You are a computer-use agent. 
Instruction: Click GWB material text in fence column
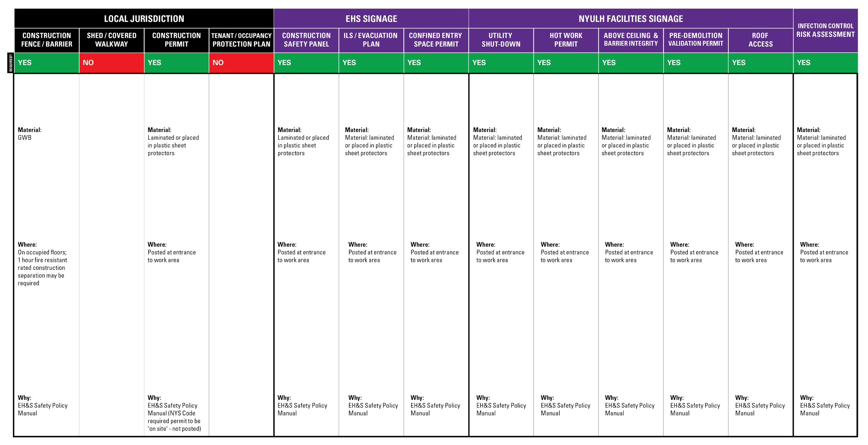point(25,138)
